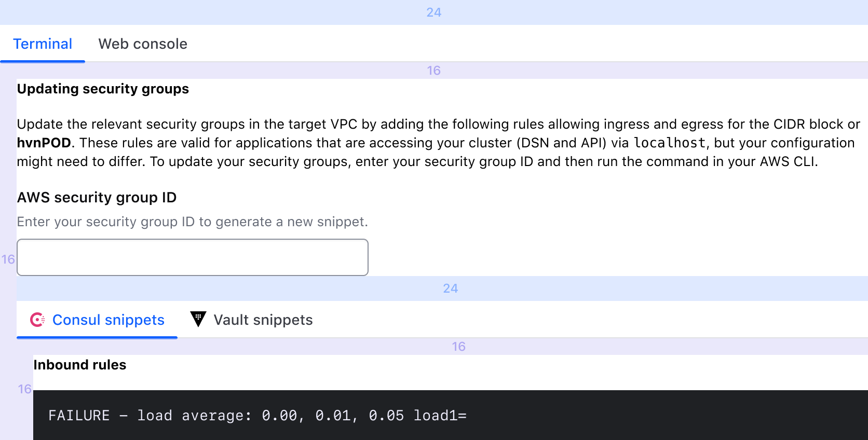The width and height of the screenshot is (868, 440).
Task: Click the AWS security group ID label
Action: [x=97, y=197]
